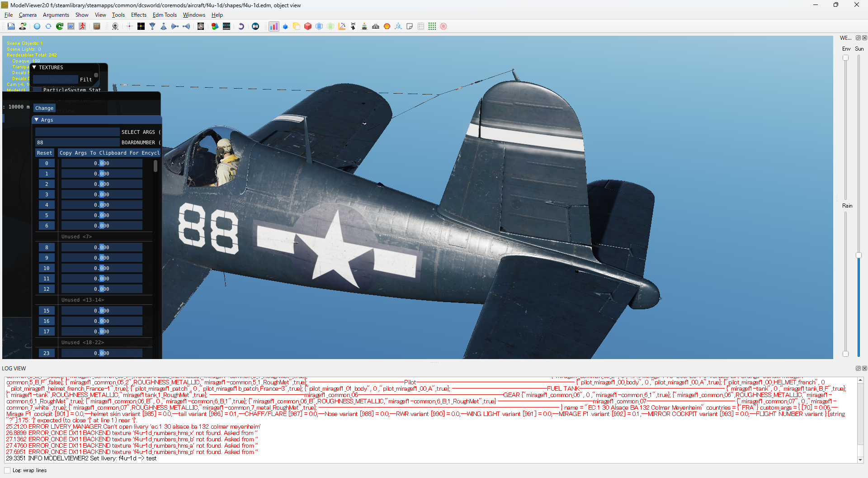Viewport: 868px width, 478px height.
Task: Click the green dotted grid icon
Action: click(432, 26)
